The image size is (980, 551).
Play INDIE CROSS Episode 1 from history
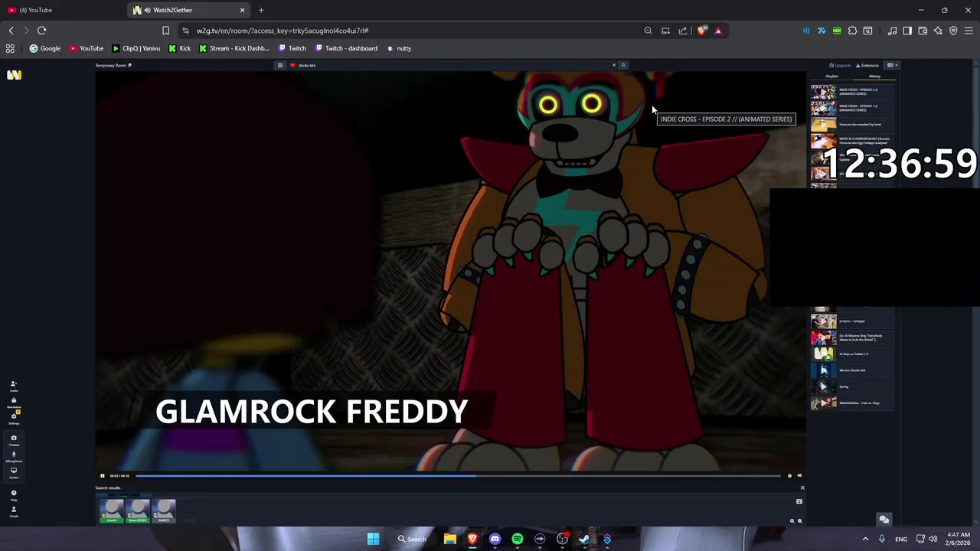(852, 108)
